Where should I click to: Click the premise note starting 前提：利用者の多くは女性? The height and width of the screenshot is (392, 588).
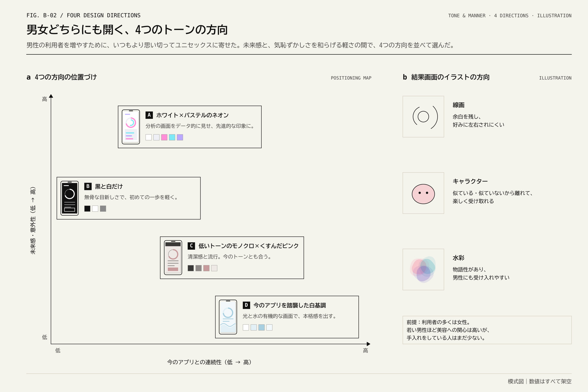pyautogui.click(x=487, y=330)
